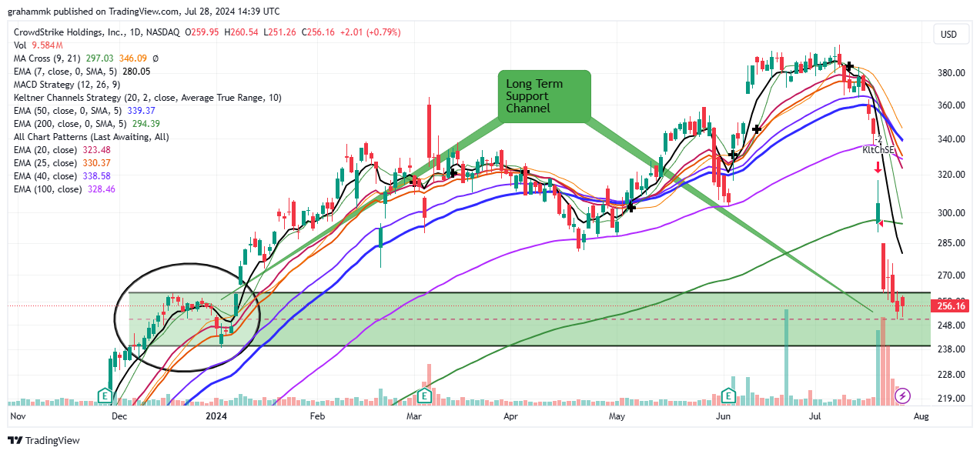Viewport: 980px width, 454px height.
Task: Select the Long Term Support Channel callout
Action: click(544, 96)
